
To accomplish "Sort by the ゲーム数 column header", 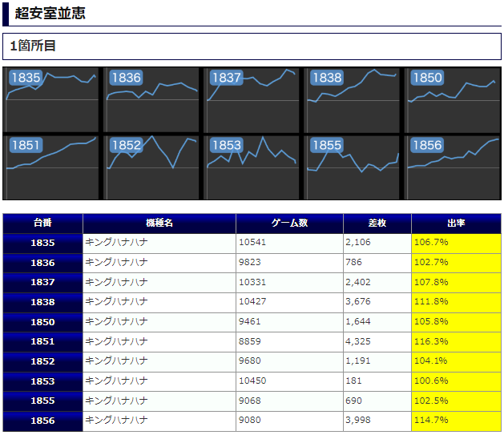I will pos(289,224).
